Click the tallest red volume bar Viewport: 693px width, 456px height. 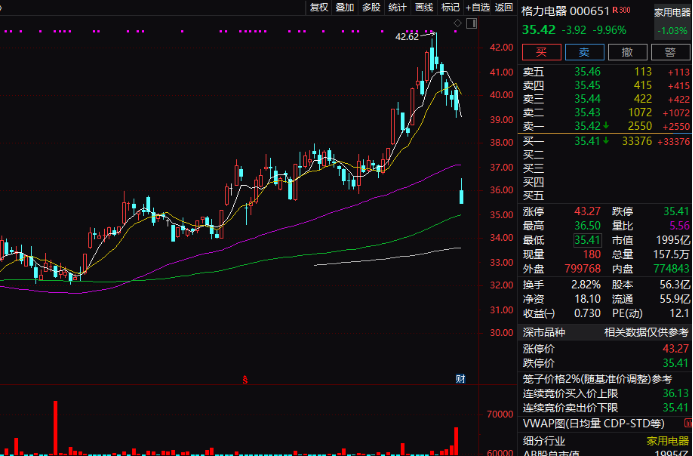pos(55,427)
